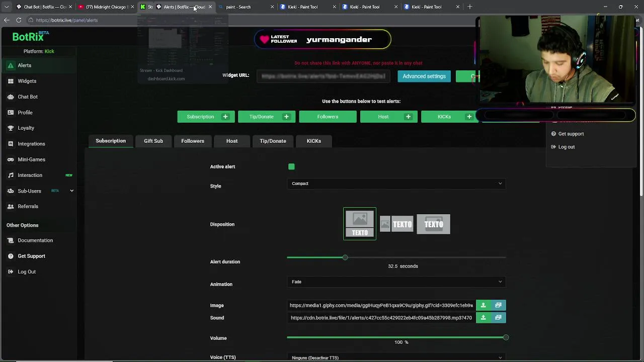Open the Animation dropdown showing Fade
The height and width of the screenshot is (362, 644).
click(x=396, y=282)
